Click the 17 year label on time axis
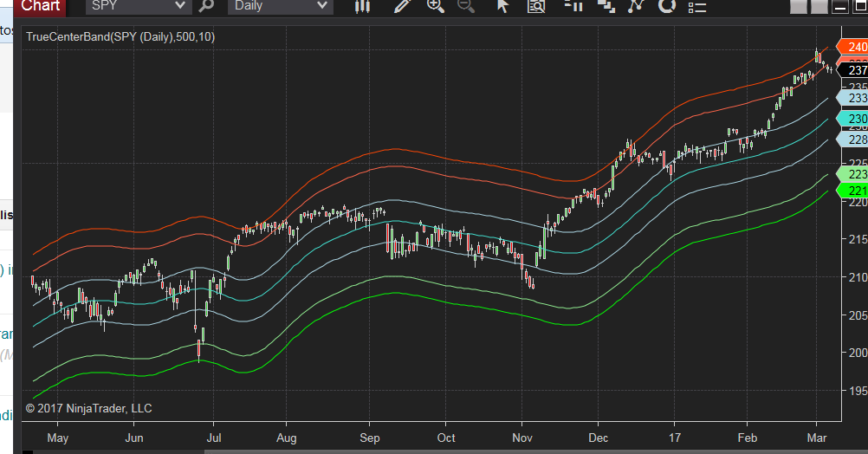The image size is (868, 454). click(674, 438)
